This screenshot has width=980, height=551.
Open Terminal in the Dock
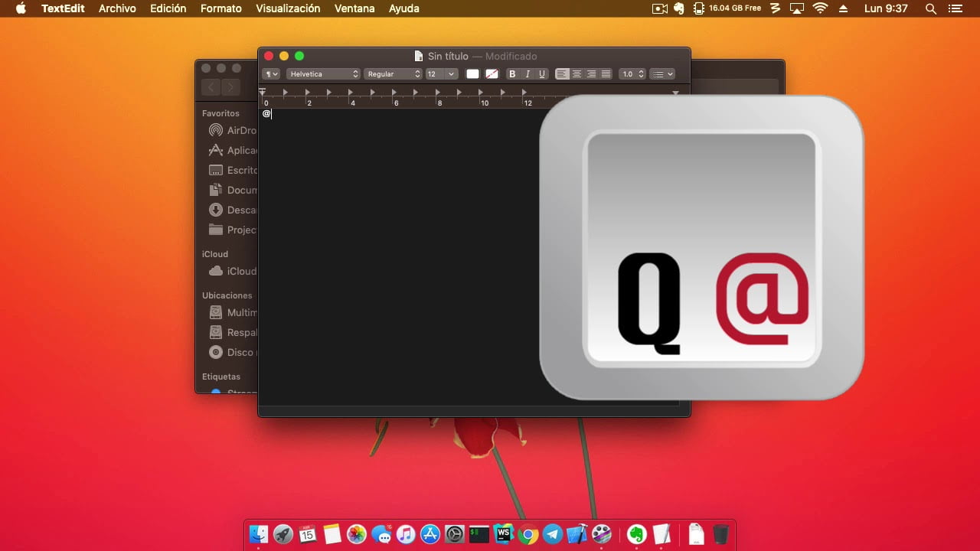[x=479, y=533]
